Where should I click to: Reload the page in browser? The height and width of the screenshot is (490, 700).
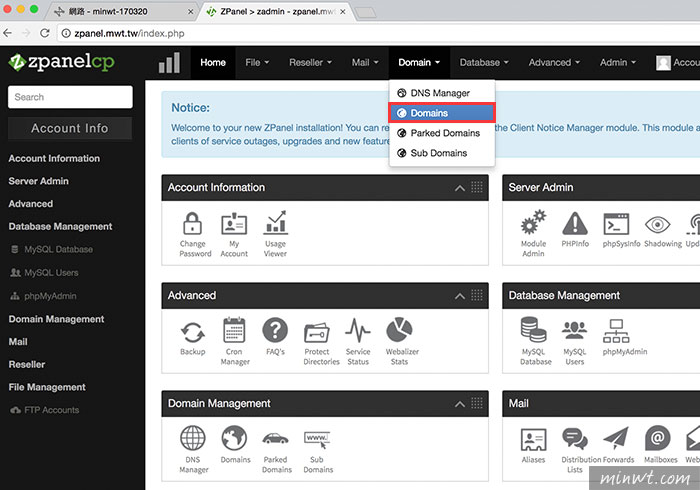[45, 33]
